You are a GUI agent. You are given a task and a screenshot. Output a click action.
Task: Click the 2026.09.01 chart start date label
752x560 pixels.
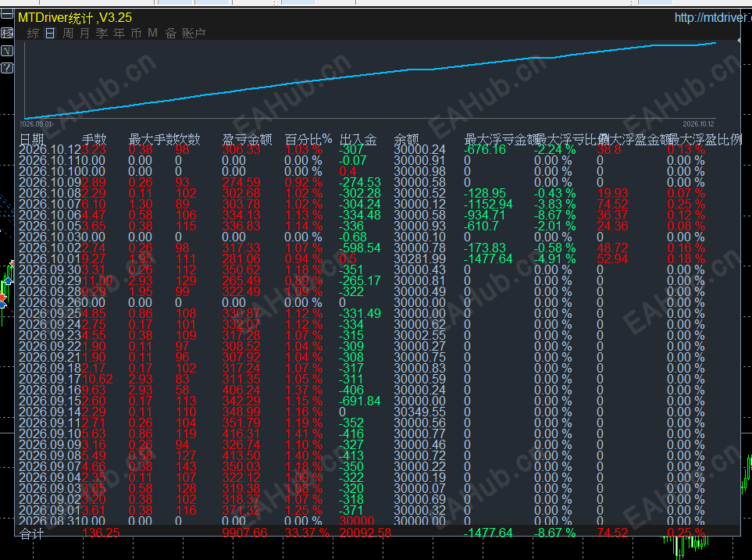(35, 124)
